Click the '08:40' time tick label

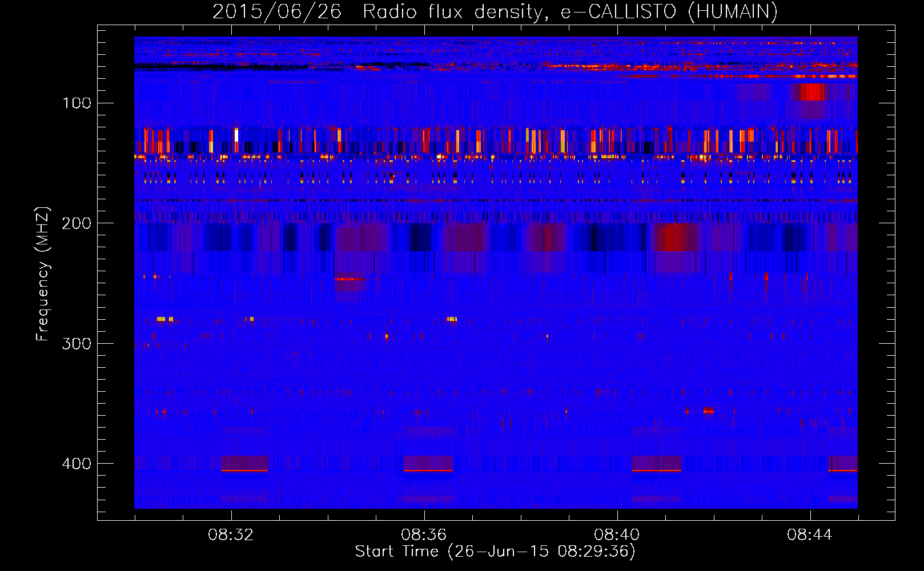pos(617,535)
